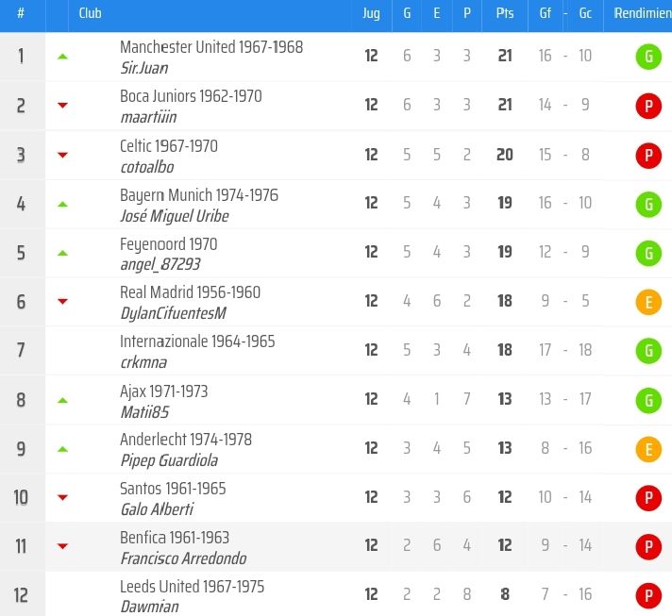Click the green up arrow beside Ajax
Viewport: 672px width, 616px height.
[x=63, y=400]
